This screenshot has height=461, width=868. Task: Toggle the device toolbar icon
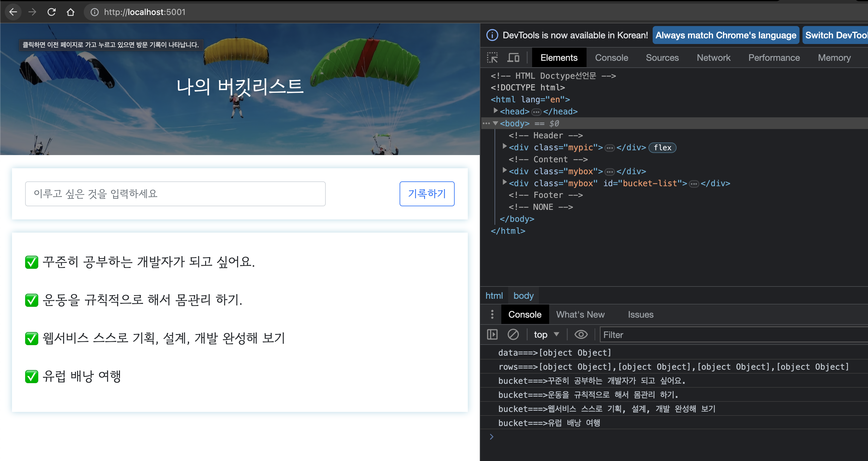click(513, 58)
